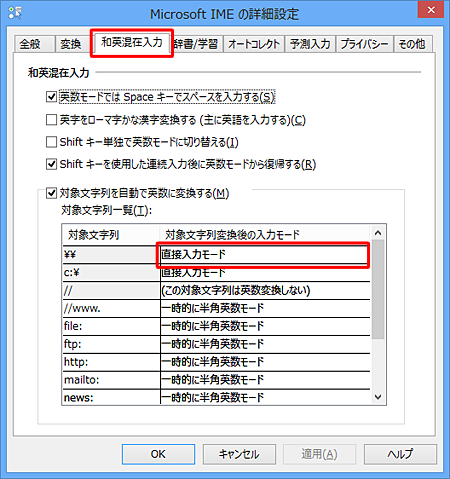Switch to the 予測入力 tab
Screen dimensions: 450x479
coord(310,44)
